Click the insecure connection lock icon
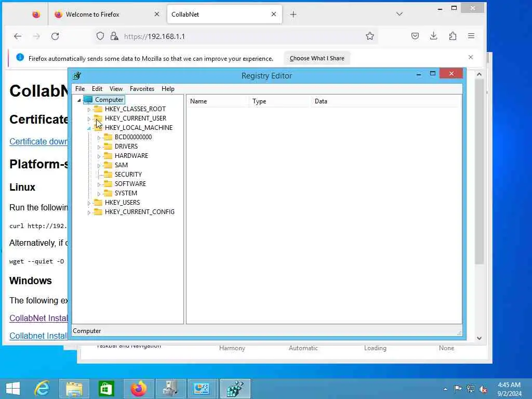The height and width of the screenshot is (399, 532). (114, 36)
